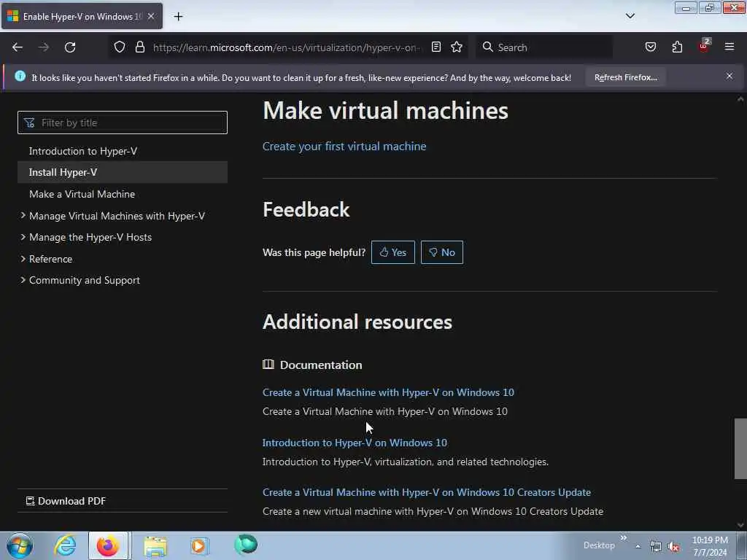Open Create your first virtual machine link
747x560 pixels.
(344, 146)
